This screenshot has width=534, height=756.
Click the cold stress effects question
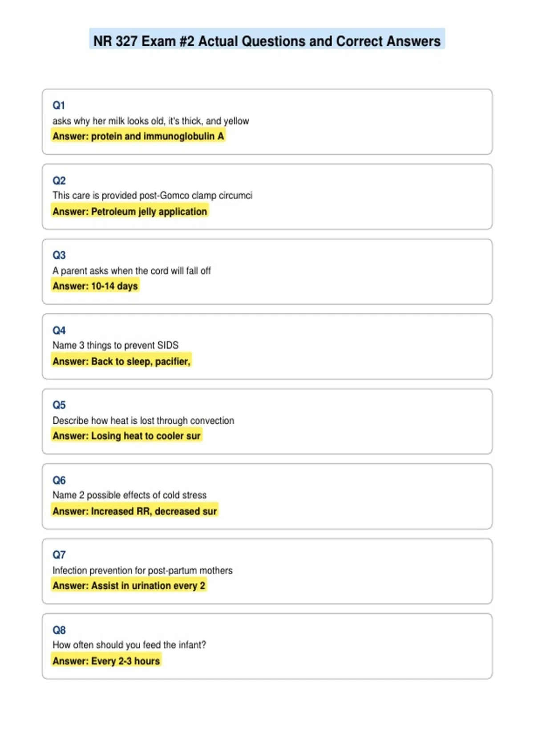coord(129,495)
